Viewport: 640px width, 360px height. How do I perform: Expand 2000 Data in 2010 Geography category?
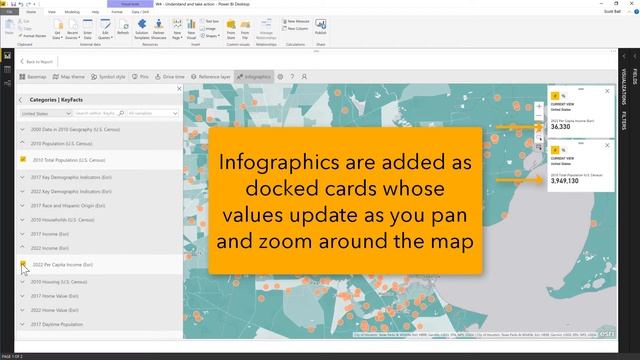coord(22,129)
